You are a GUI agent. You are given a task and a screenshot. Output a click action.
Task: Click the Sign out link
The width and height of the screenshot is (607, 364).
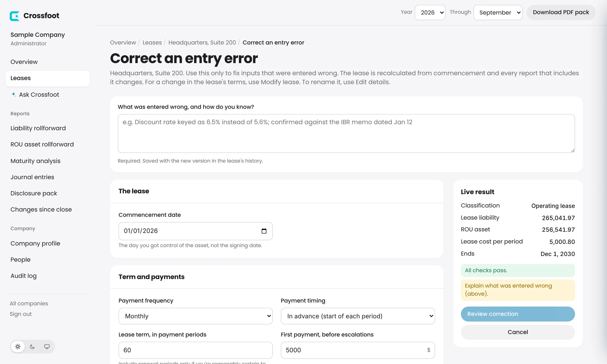point(21,314)
